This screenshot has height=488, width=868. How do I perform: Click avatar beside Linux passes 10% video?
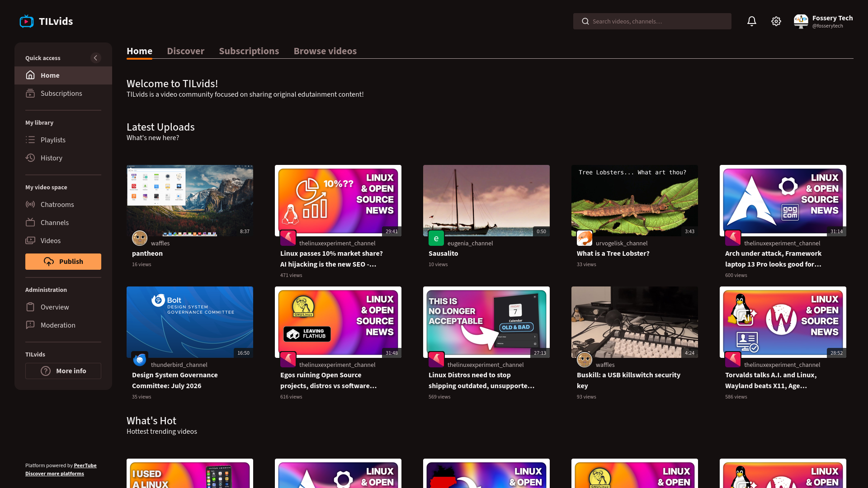tap(288, 238)
